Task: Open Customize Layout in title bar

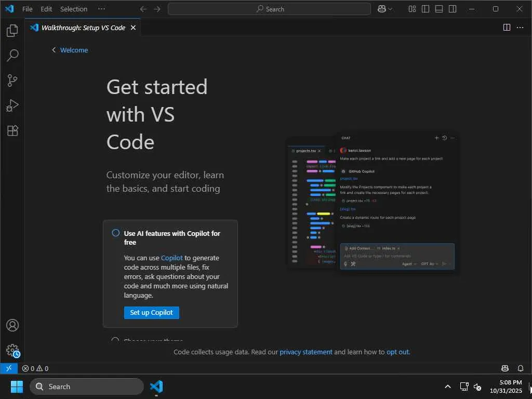Action: [x=412, y=9]
